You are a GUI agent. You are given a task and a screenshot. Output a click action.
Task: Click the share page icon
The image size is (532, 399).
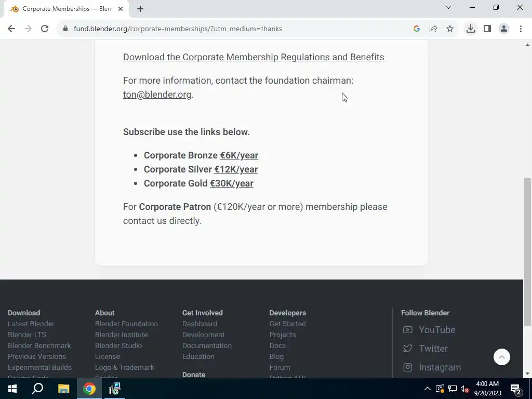click(433, 29)
